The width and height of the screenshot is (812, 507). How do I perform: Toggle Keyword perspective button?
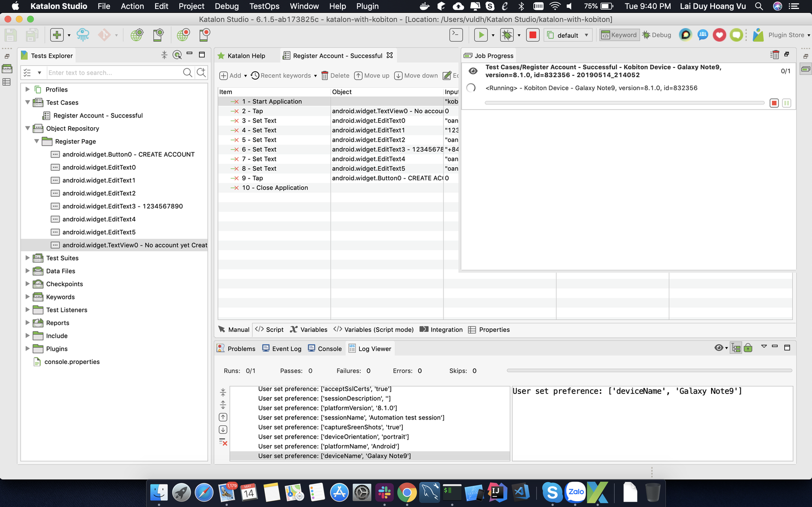click(619, 35)
